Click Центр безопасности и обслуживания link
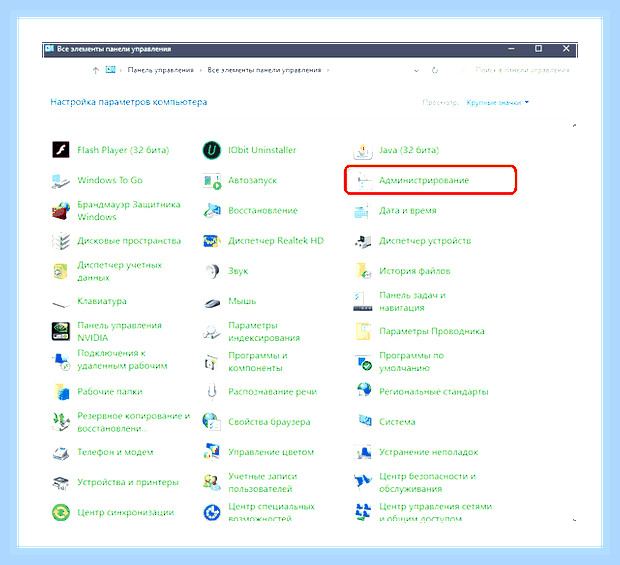The image size is (620, 565). point(427,482)
